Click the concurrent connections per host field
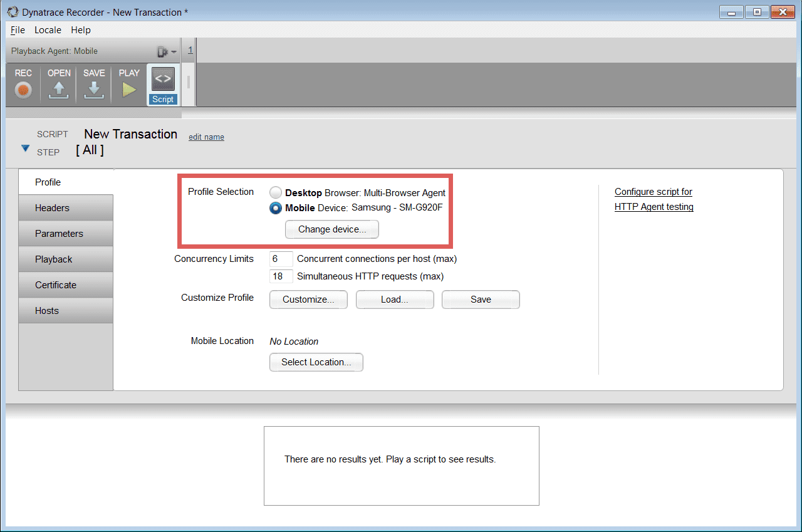802x532 pixels. click(281, 259)
